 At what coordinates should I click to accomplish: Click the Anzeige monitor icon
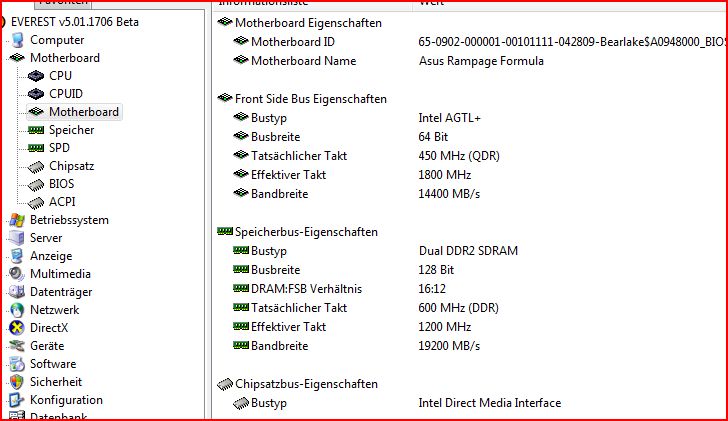point(17,256)
